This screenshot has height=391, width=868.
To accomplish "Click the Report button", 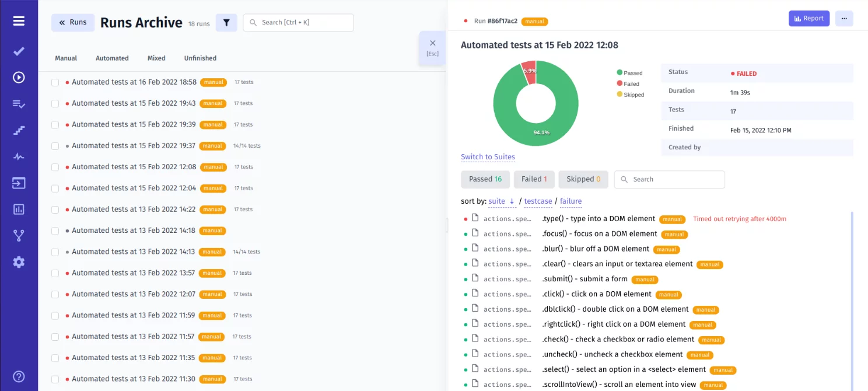I will click(x=808, y=19).
